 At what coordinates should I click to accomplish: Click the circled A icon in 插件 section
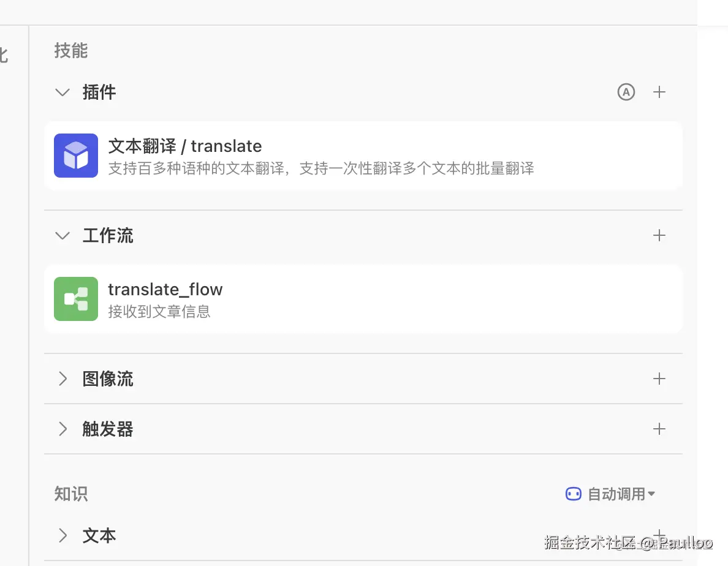tap(626, 92)
